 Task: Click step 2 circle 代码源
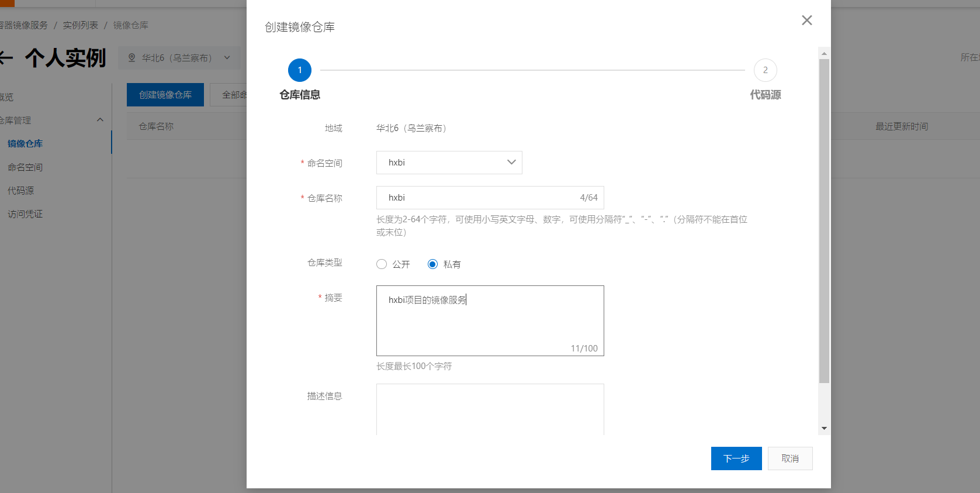coord(765,70)
